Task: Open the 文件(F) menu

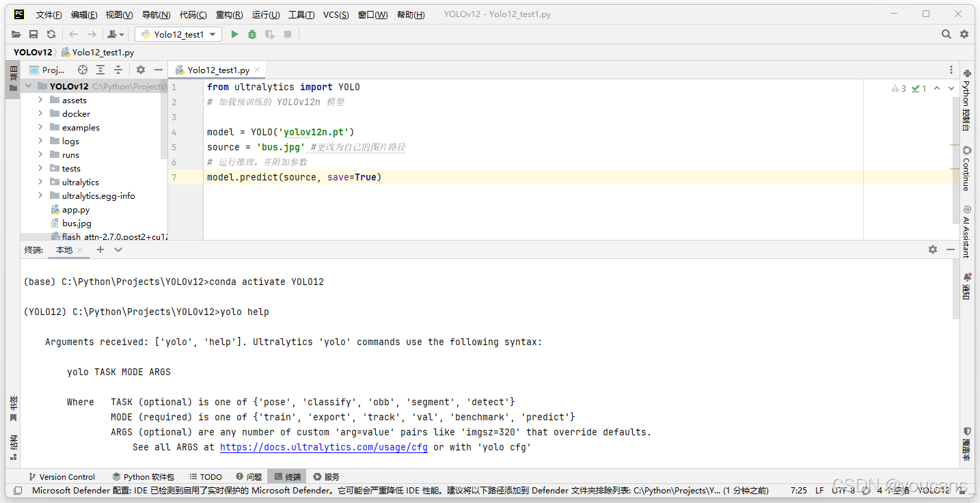Action: tap(49, 14)
